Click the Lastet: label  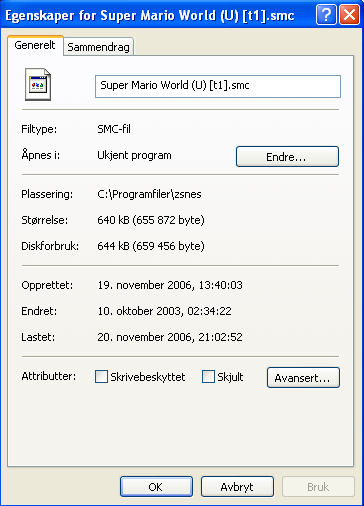[x=38, y=337]
